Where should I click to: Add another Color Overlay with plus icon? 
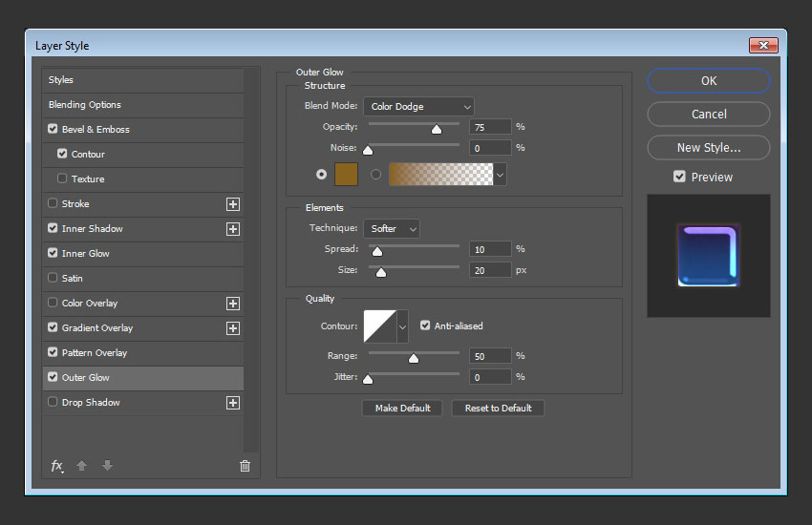[233, 304]
